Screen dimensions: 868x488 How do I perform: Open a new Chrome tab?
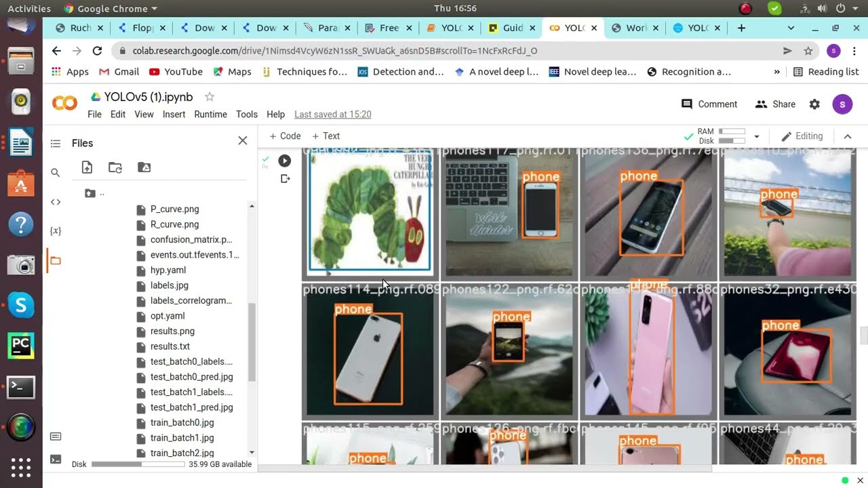[741, 28]
